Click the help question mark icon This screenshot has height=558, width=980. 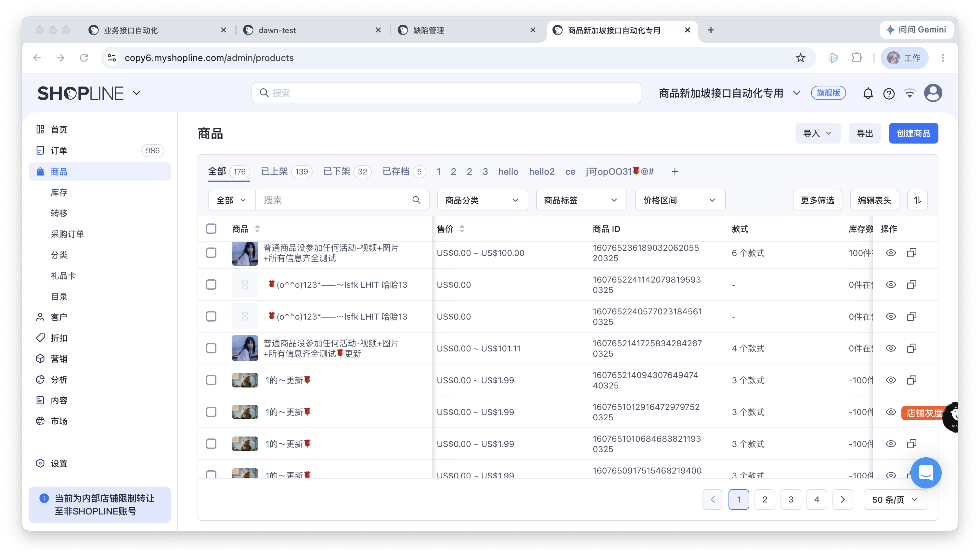coord(888,93)
